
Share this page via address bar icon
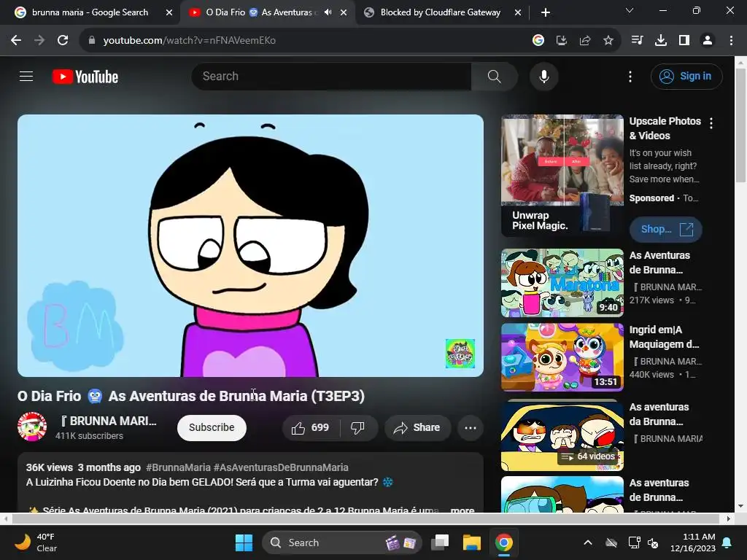584,41
